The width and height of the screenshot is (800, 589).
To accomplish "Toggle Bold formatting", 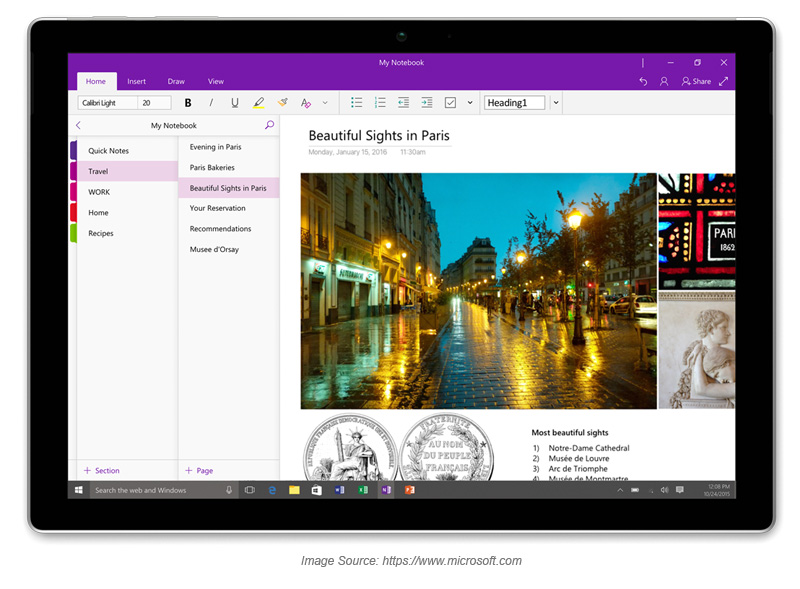I will [x=188, y=103].
